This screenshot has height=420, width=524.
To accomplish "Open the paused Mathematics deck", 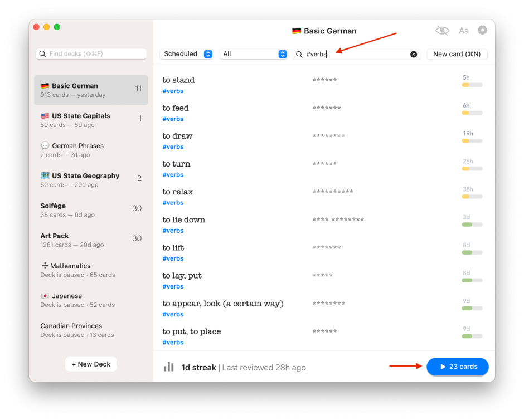I will click(x=91, y=270).
